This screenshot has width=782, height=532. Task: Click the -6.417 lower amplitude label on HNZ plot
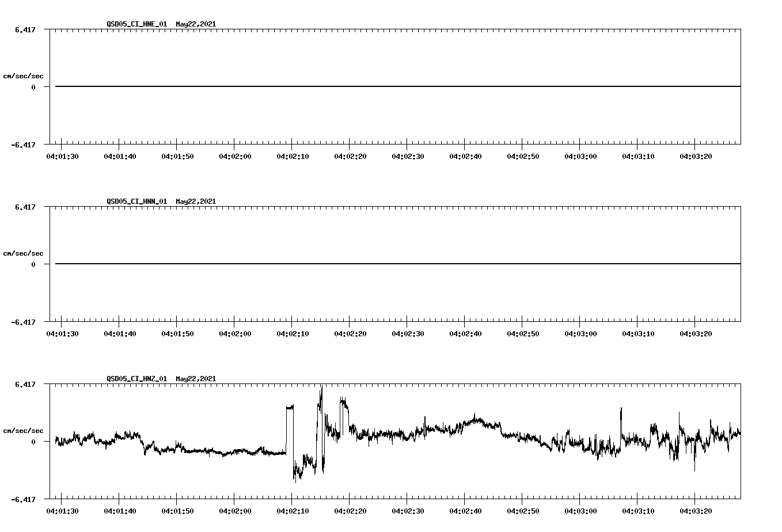pyautogui.click(x=22, y=499)
